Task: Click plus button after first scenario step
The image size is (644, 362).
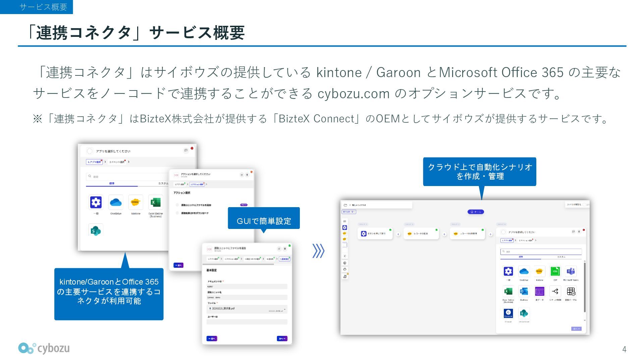Action: [398, 234]
